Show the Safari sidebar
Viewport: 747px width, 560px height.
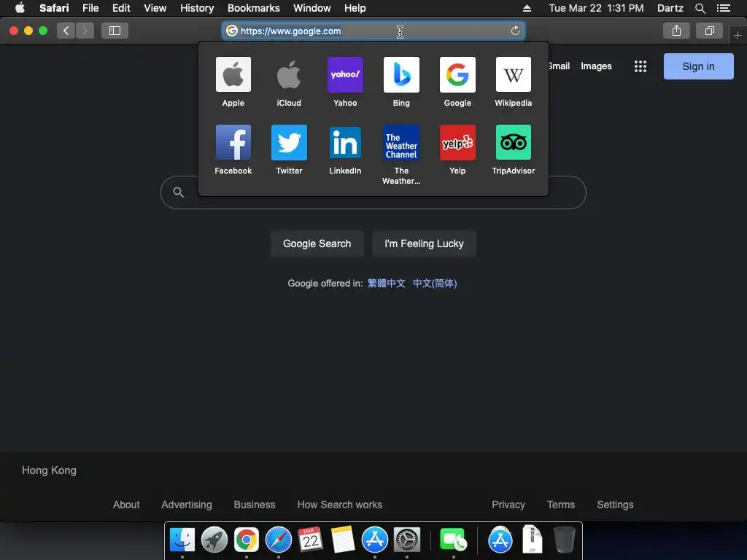pyautogui.click(x=115, y=31)
